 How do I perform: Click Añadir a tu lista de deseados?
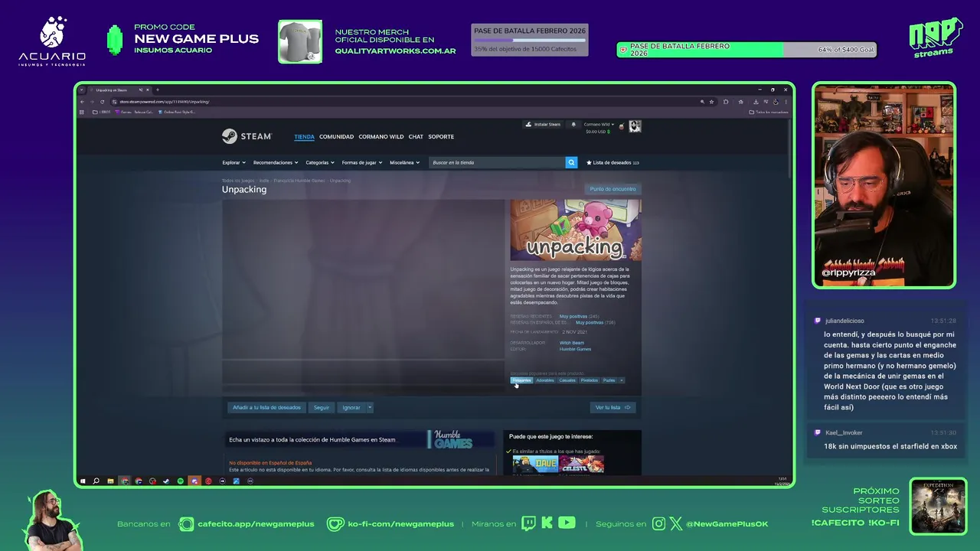[x=266, y=407]
